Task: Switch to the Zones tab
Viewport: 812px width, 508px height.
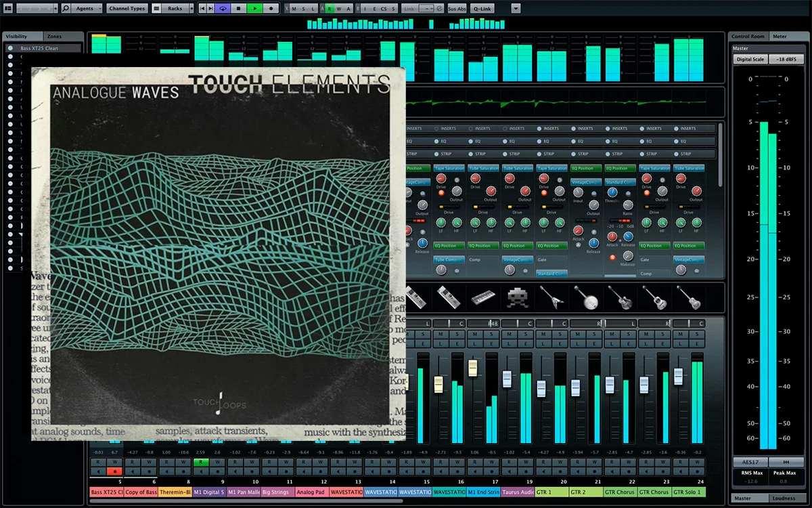Action: point(63,36)
